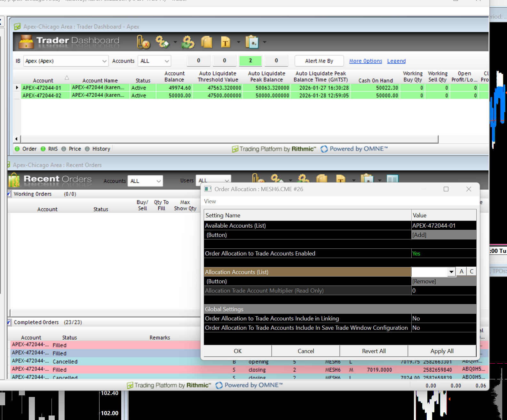
Task: Click Revert All in Order Allocation dialog
Action: (374, 351)
